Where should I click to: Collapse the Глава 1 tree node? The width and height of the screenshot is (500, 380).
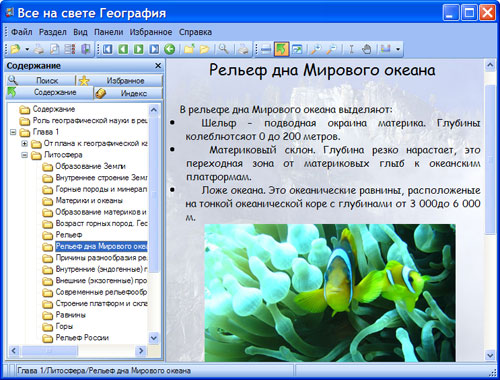(x=13, y=132)
